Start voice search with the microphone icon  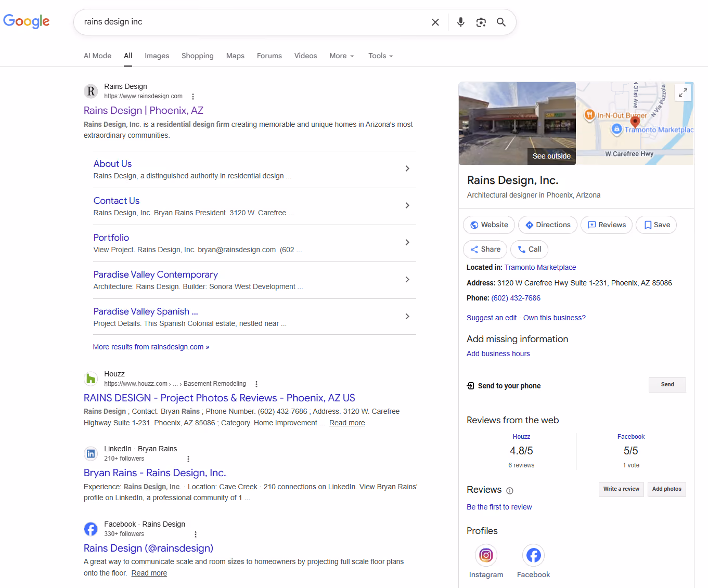pyautogui.click(x=460, y=22)
